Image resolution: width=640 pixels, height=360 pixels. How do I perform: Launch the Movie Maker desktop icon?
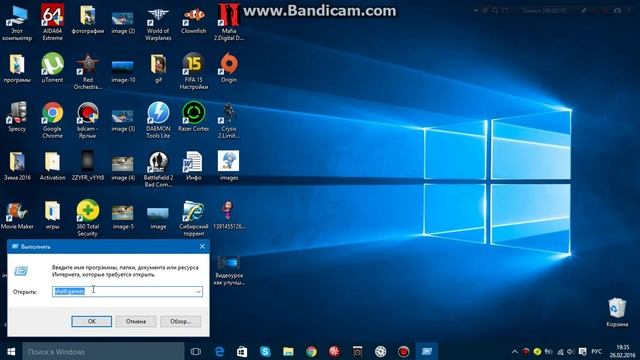[17, 215]
